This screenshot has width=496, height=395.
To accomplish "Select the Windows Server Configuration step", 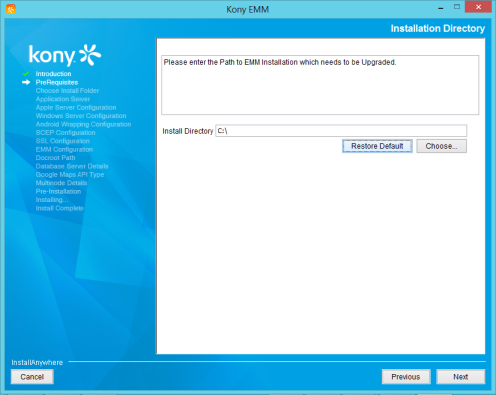I will tap(81, 116).
